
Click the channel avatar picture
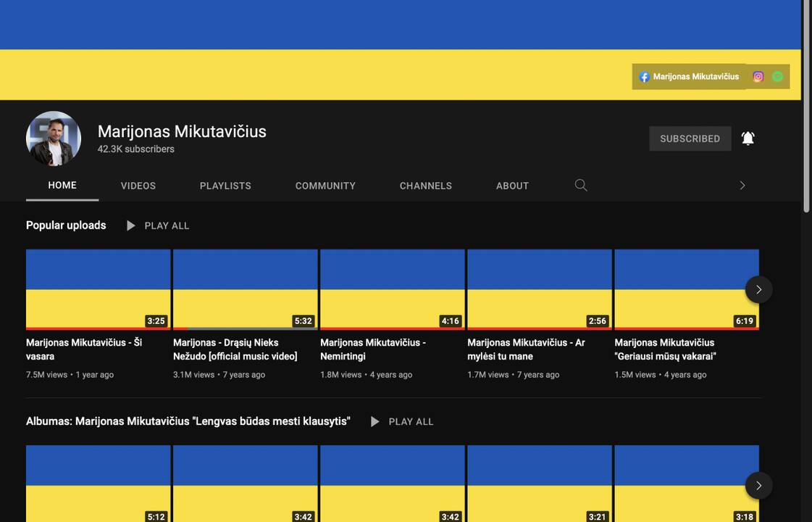[54, 138]
